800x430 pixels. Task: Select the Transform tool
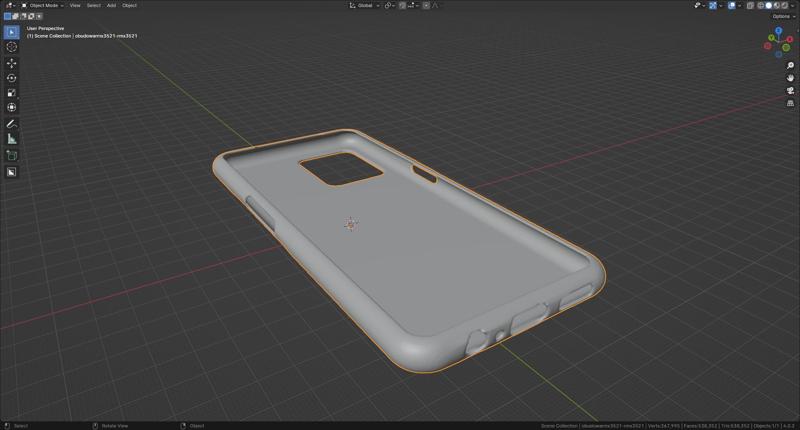click(11, 108)
